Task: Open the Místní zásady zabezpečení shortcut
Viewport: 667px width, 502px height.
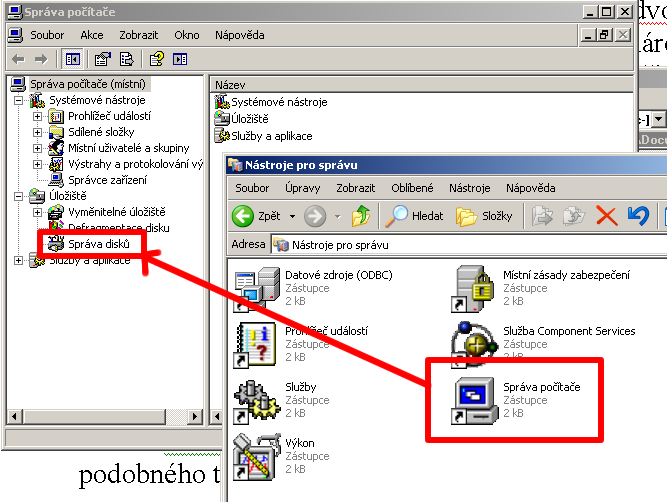Action: tap(472, 288)
